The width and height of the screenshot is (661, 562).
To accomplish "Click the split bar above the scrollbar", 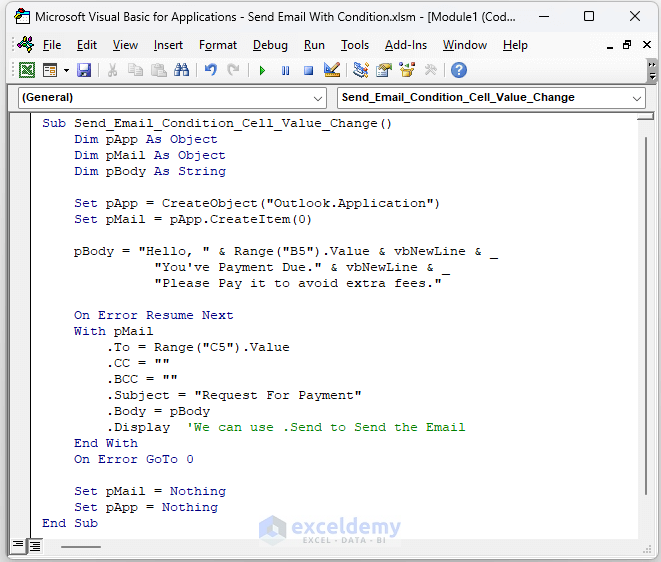I will 645,116.
